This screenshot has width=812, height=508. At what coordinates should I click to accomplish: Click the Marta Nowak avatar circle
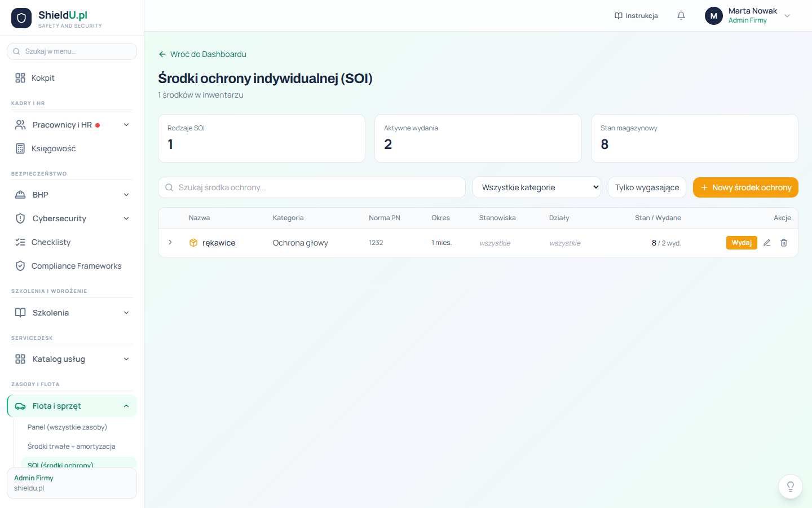pyautogui.click(x=714, y=16)
